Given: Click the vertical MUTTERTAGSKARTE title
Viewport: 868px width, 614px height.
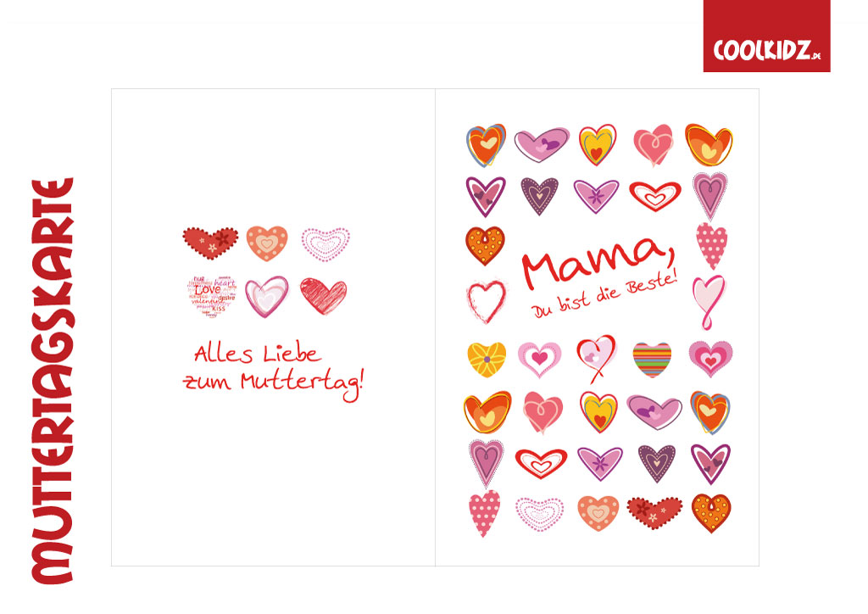Looking at the screenshot, I should click(53, 381).
